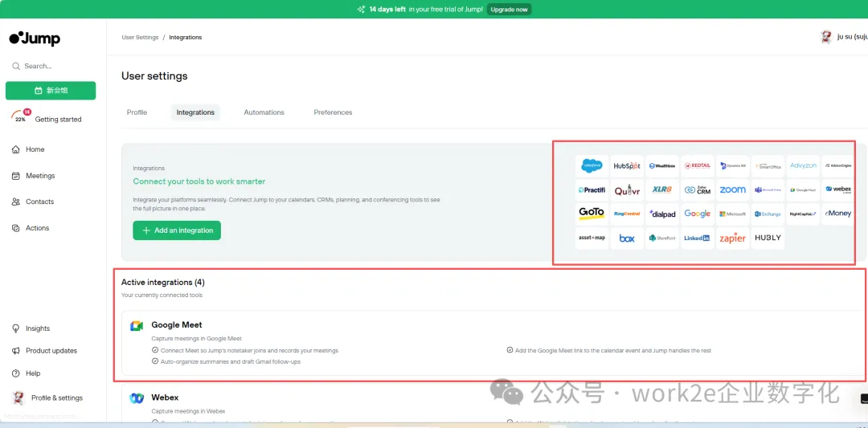The width and height of the screenshot is (868, 428).
Task: Click the Zapier integration logo
Action: [732, 238]
